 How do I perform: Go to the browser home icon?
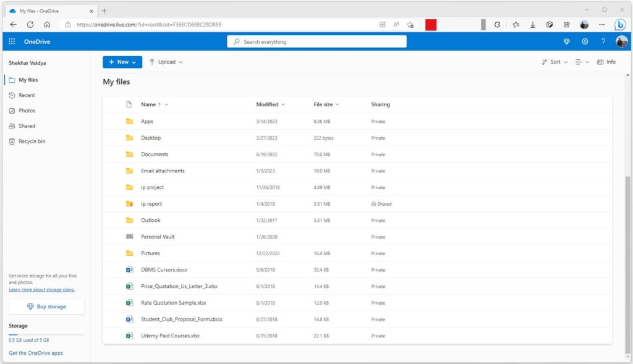click(47, 25)
